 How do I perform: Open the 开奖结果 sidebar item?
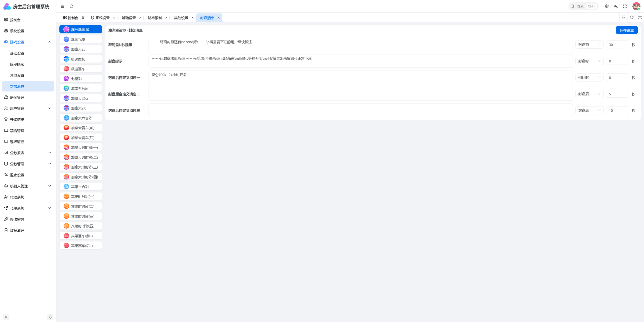[x=28, y=120]
